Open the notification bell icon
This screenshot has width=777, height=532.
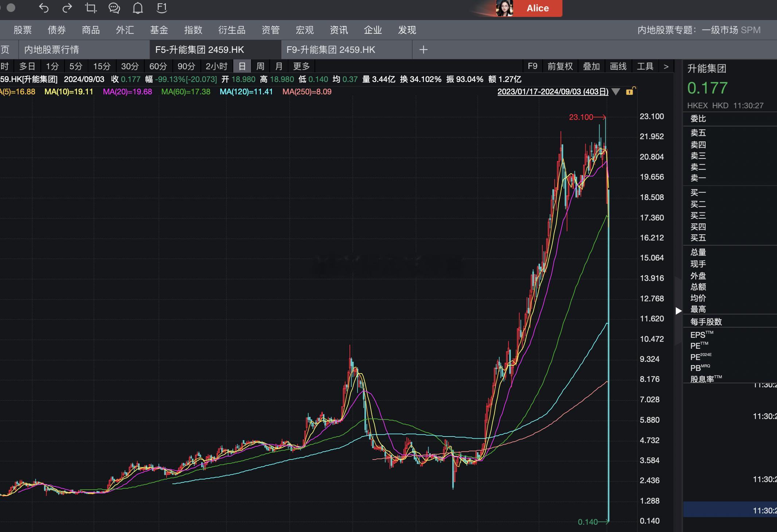[x=138, y=8]
